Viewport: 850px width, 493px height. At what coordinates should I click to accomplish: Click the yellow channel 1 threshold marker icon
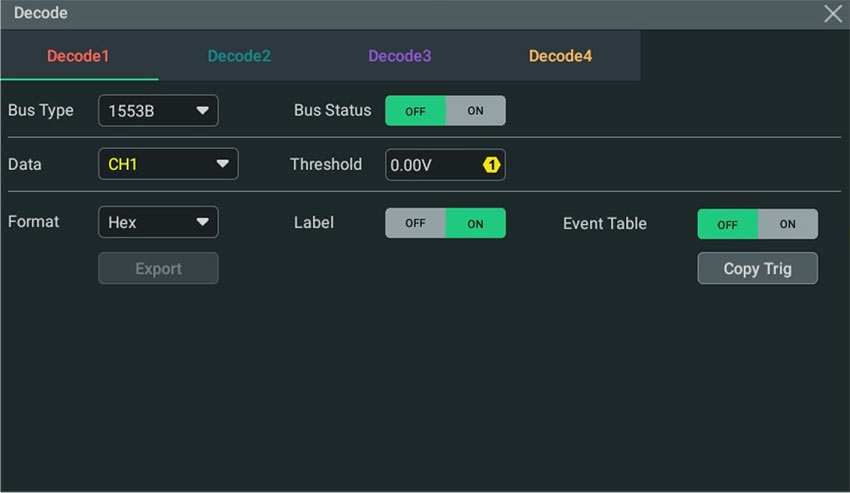tap(492, 165)
